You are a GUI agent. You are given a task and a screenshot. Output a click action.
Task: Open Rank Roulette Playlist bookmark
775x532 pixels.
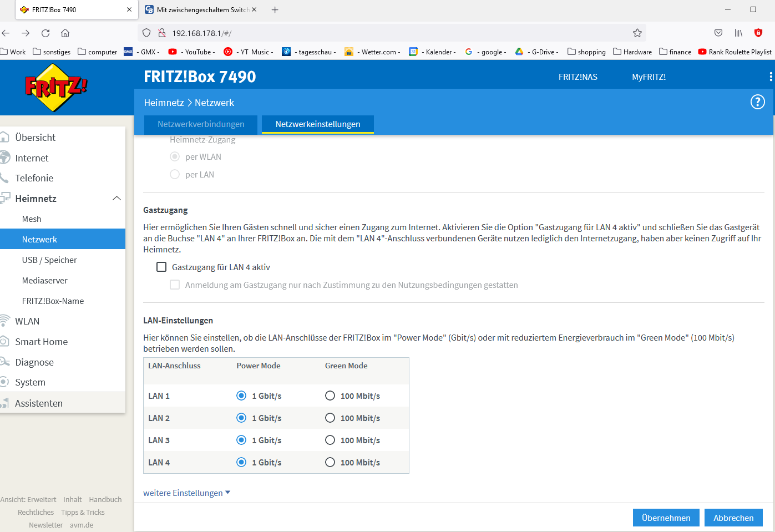tap(735, 52)
